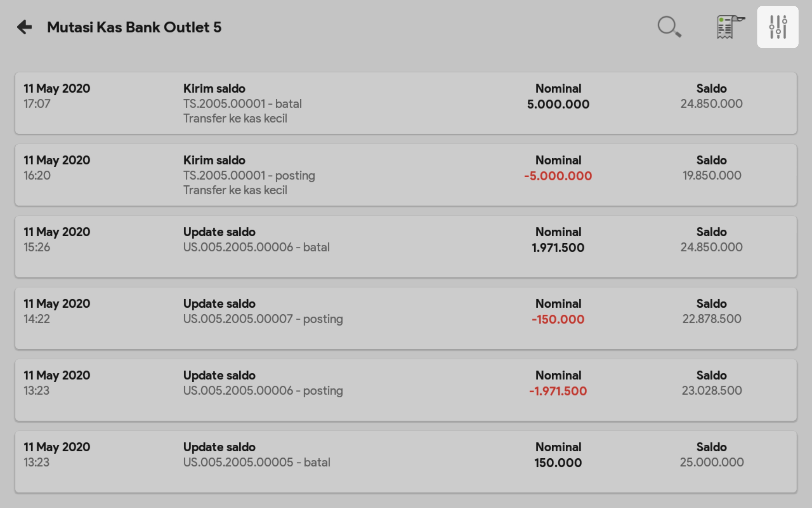The height and width of the screenshot is (508, 812).
Task: Click the red -1.971.500 nominal amount
Action: pos(558,391)
